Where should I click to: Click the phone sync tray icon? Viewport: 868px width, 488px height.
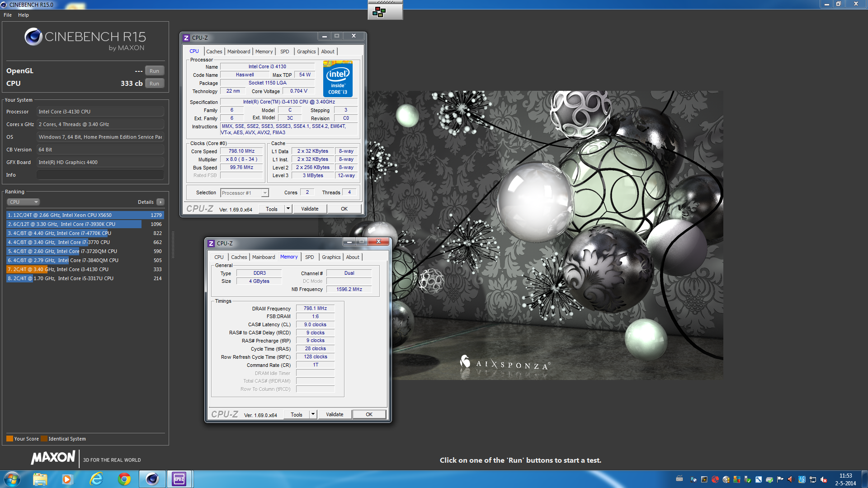(x=693, y=479)
